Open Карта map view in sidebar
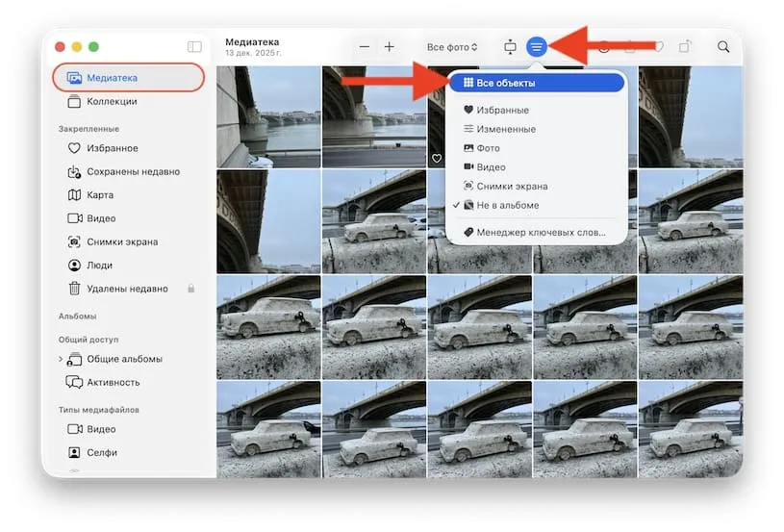 [x=100, y=195]
